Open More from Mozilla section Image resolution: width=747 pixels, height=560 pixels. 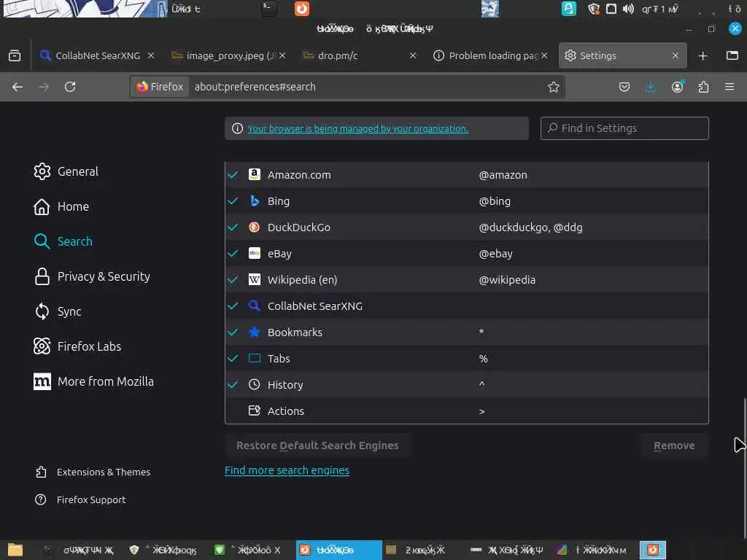pyautogui.click(x=93, y=381)
